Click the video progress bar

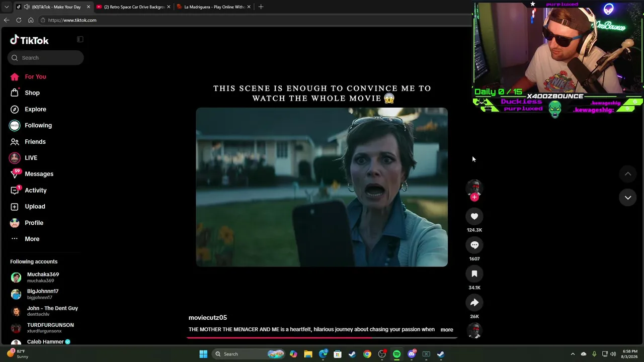point(322,337)
